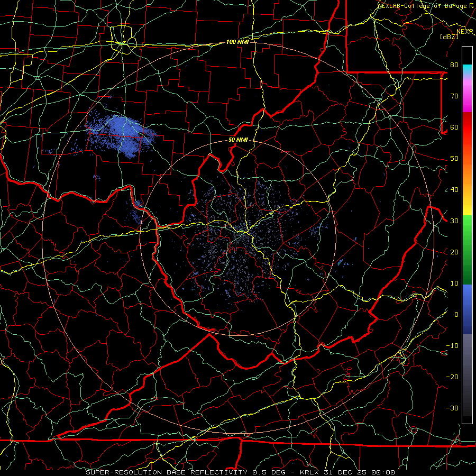Select the 50 value on dBZ scale
Image resolution: width=476 pixels, height=476 pixels.
point(454,159)
